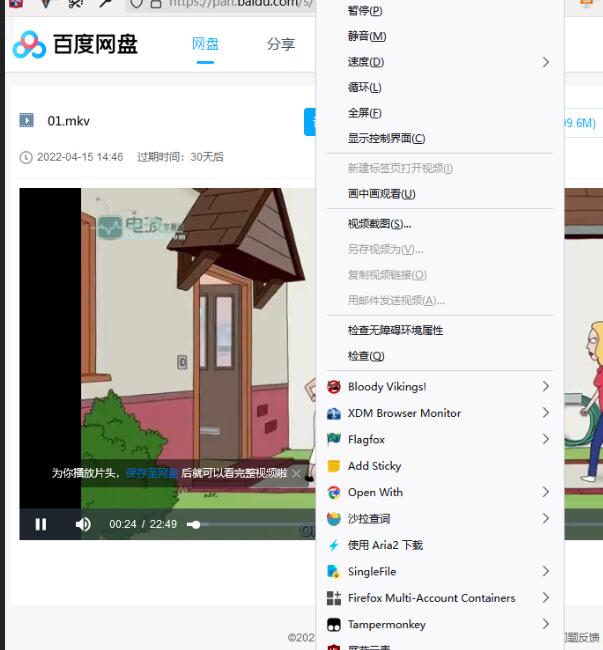Viewport: 603px width, 650px height.
Task: Toggle mute via 静音(M) menu entry
Action: (366, 37)
